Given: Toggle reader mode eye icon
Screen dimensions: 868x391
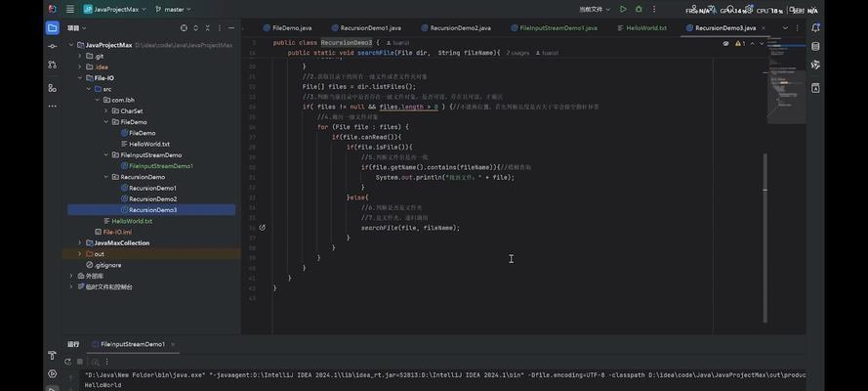Looking at the screenshot, I should pyautogui.click(x=725, y=43).
